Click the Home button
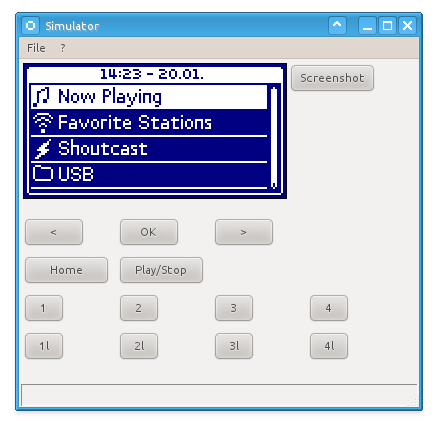This screenshot has height=429, width=438. [66, 270]
